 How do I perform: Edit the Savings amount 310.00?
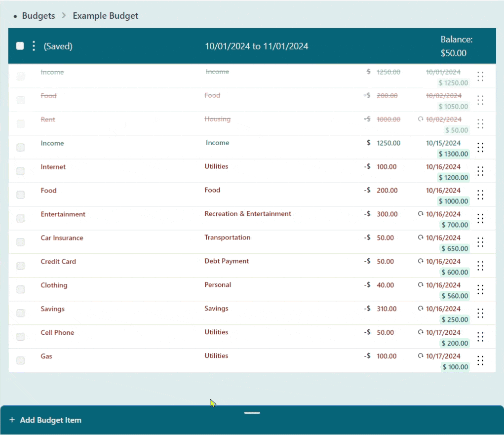(387, 309)
